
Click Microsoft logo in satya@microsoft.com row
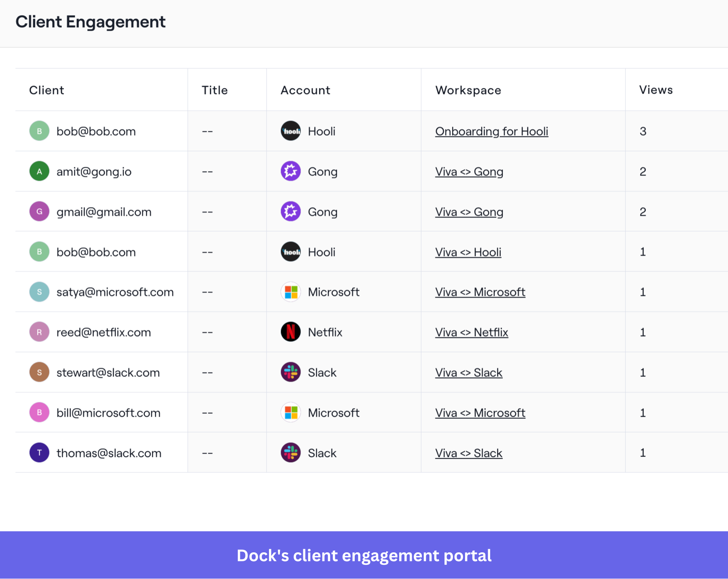[x=291, y=292]
